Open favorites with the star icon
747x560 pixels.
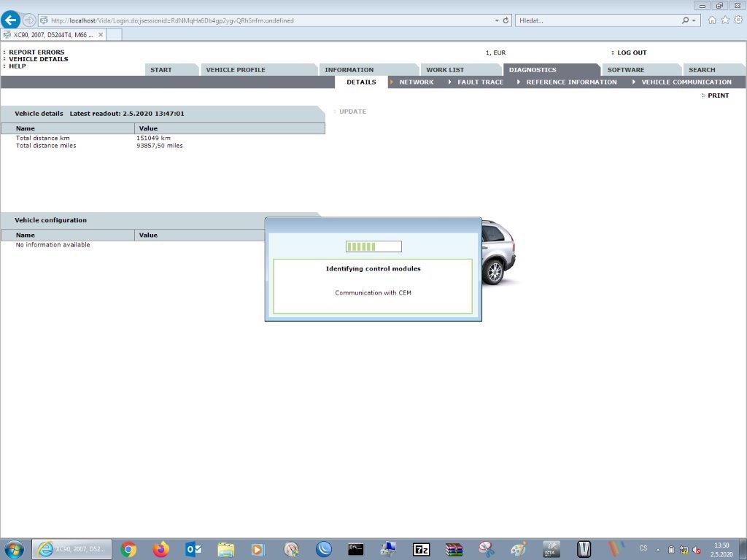[724, 20]
